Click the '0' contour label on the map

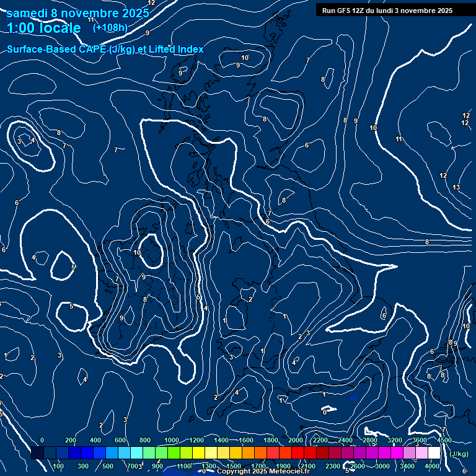point(325,412)
